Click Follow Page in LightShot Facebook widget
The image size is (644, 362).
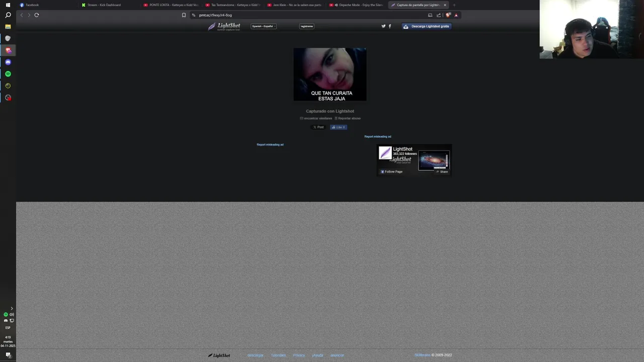[391, 171]
